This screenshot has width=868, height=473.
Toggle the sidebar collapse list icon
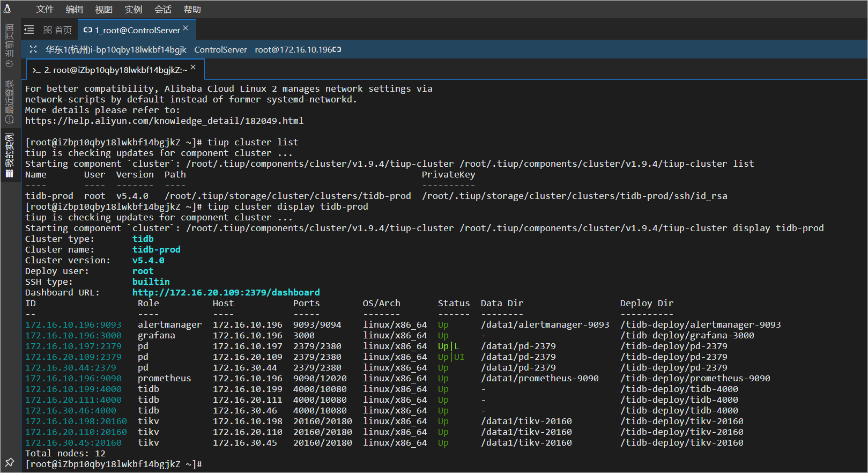29,29
